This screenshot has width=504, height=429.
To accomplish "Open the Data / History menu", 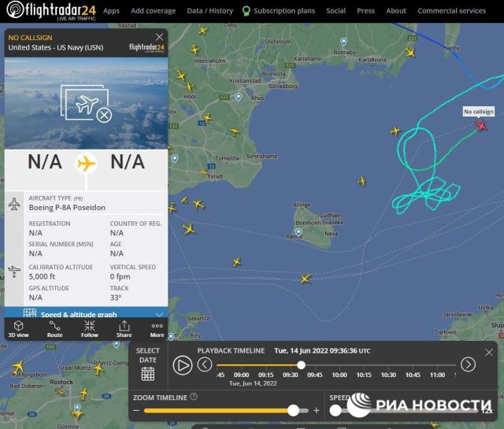I will tap(210, 11).
